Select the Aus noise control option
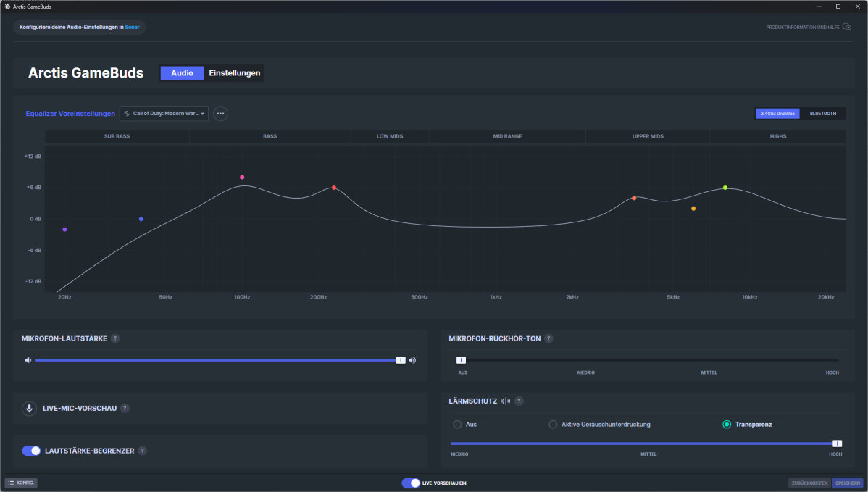 [457, 425]
